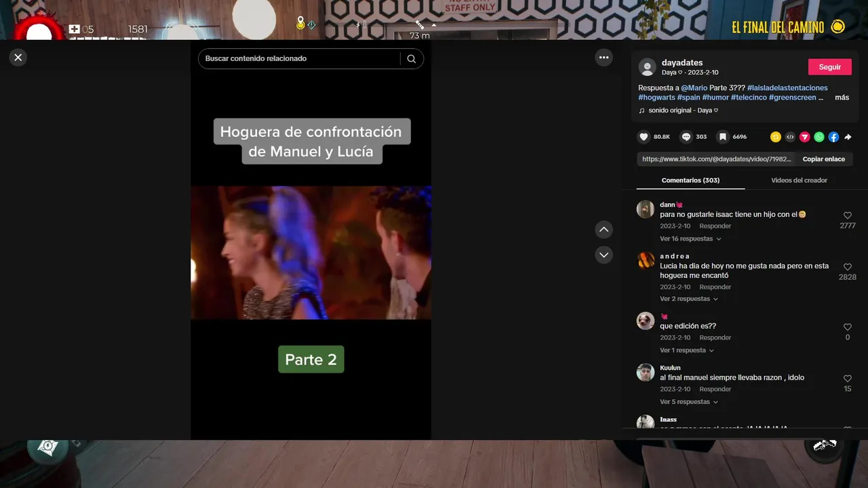The height and width of the screenshot is (488, 868).
Task: Send to friends via red paper-plane icon
Action: point(805,137)
